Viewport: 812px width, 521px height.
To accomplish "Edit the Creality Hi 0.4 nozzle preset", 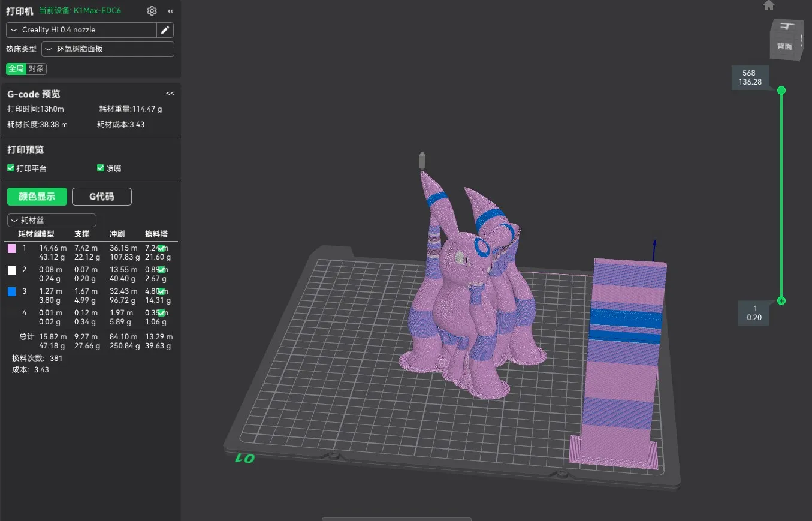I will (165, 30).
